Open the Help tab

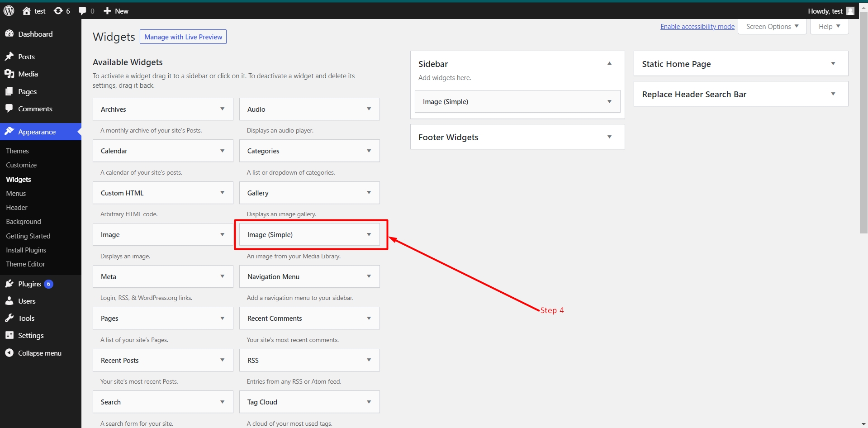point(829,26)
